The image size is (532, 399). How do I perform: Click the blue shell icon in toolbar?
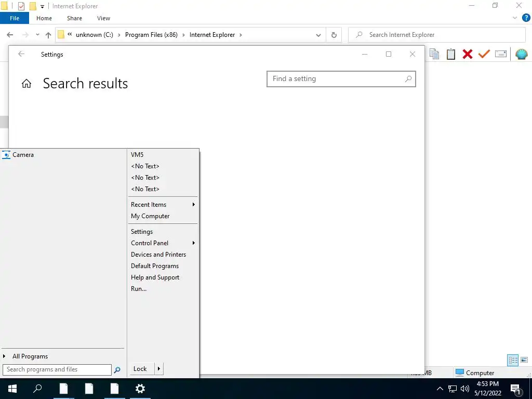coord(522,54)
